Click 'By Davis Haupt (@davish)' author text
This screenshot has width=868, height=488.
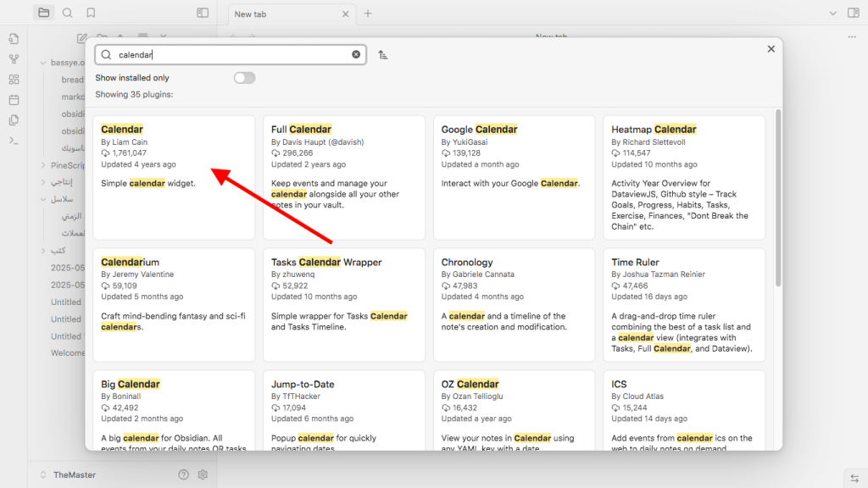click(x=318, y=142)
